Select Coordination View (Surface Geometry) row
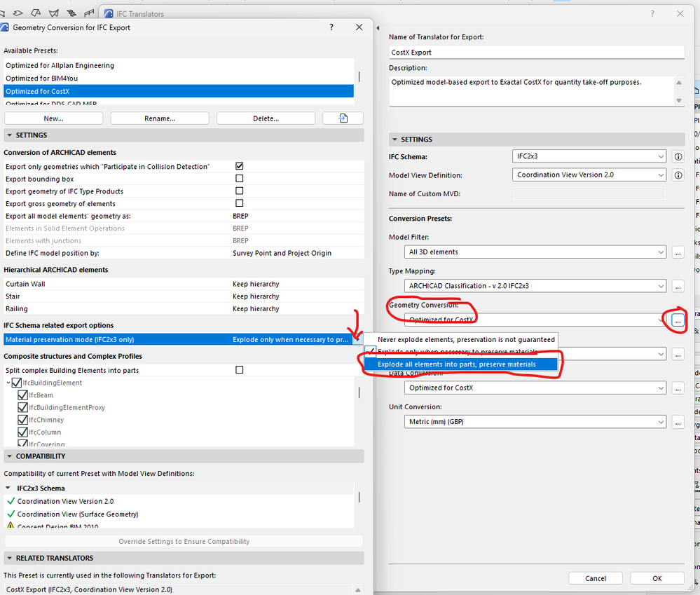This screenshot has height=595, width=700. [x=179, y=514]
